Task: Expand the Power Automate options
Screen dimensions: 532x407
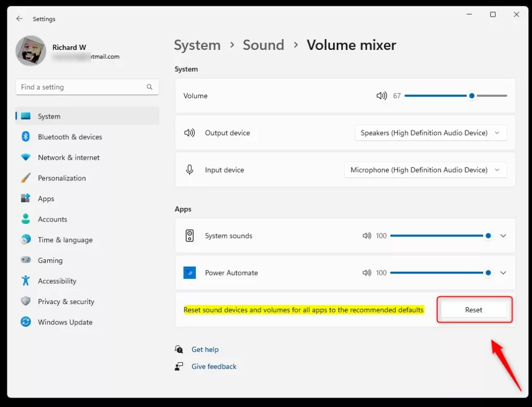Action: click(x=503, y=273)
